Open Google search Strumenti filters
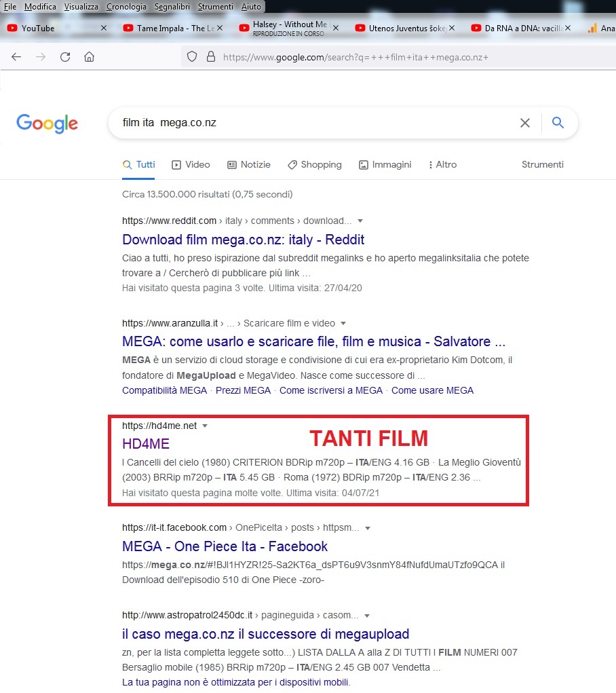The height and width of the screenshot is (693, 616). point(543,164)
